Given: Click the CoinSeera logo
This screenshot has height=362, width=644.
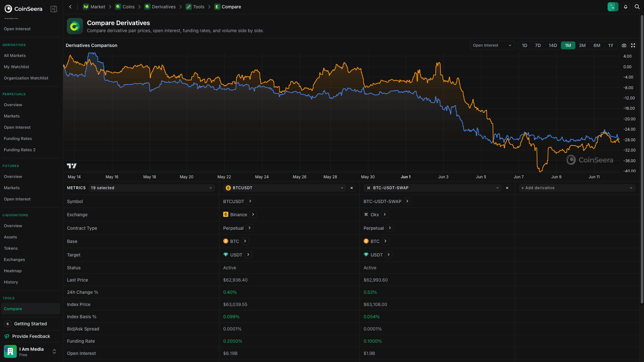Looking at the screenshot, I should (23, 9).
